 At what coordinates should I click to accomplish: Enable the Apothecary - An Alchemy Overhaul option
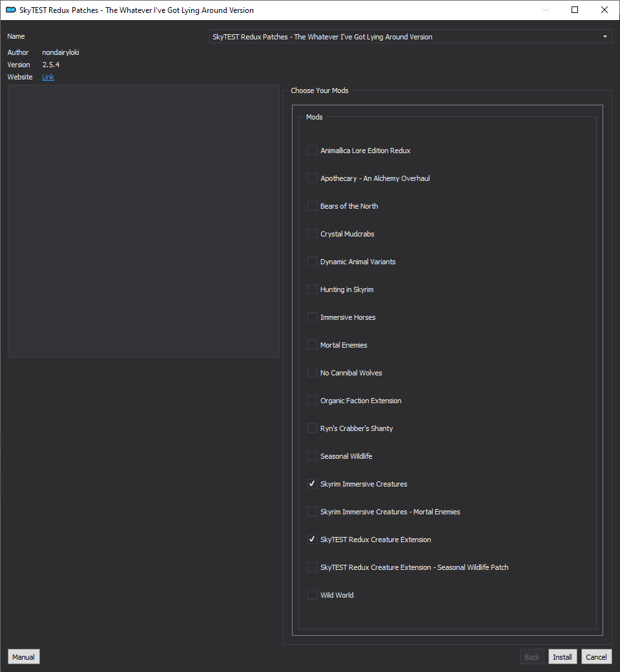click(x=313, y=178)
